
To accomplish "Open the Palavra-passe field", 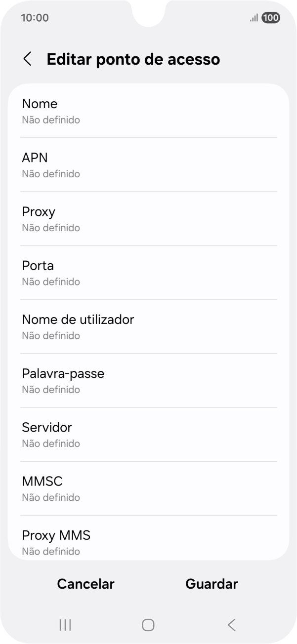I will click(x=148, y=380).
